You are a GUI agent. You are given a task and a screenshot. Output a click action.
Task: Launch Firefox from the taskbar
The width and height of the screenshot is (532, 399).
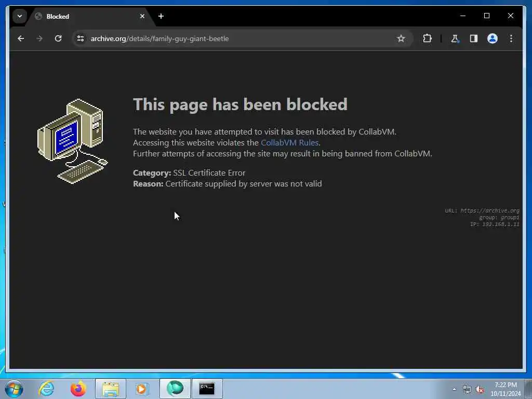(78, 389)
